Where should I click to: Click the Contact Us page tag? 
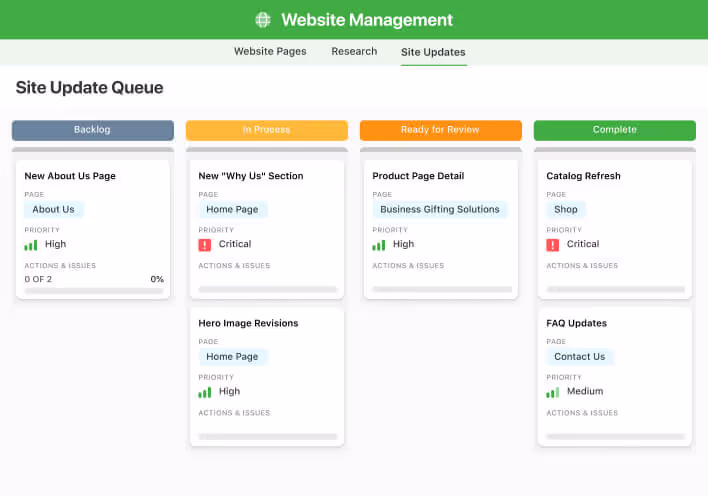coord(580,357)
